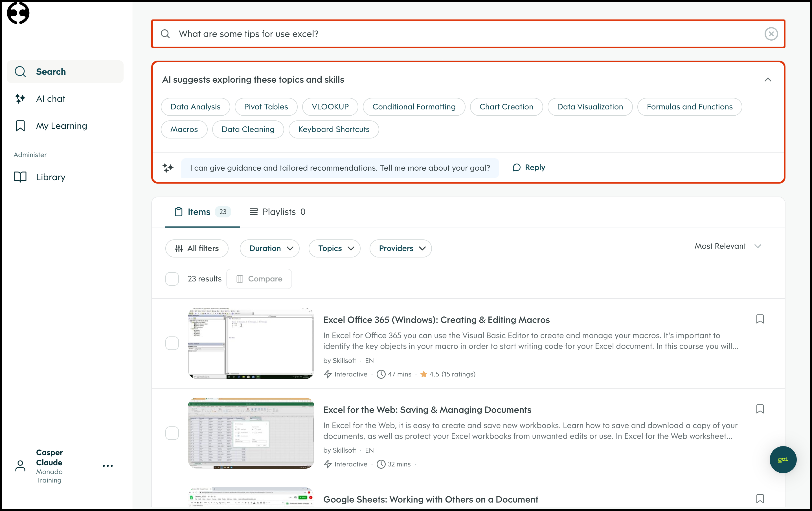Open My Learning bookmark icon

[x=20, y=126]
